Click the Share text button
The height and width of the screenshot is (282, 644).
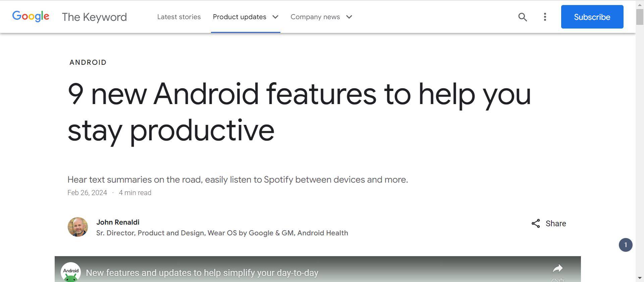[556, 224]
